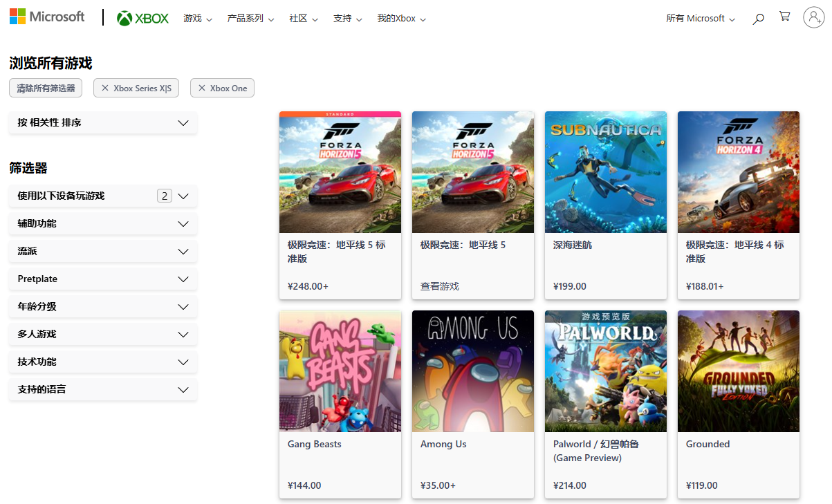
Task: Open the Forza Horizon 5 Standard cover
Action: pos(340,172)
